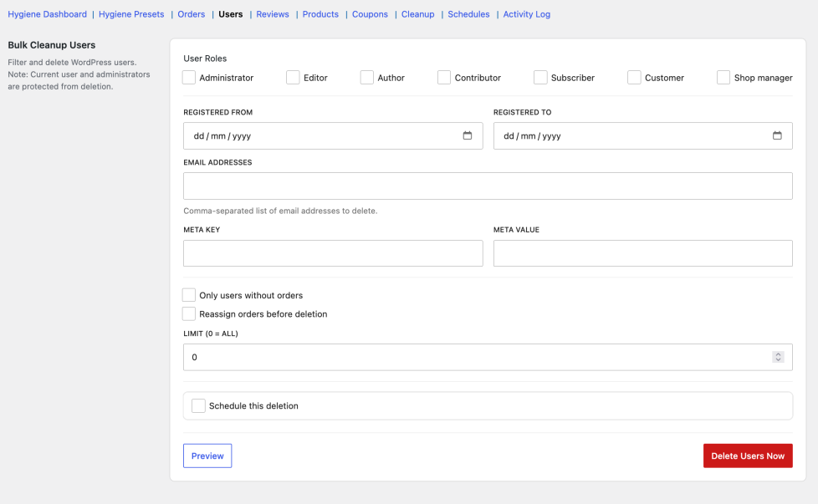
Task: Check the Contributor role checkbox
Action: click(x=444, y=78)
